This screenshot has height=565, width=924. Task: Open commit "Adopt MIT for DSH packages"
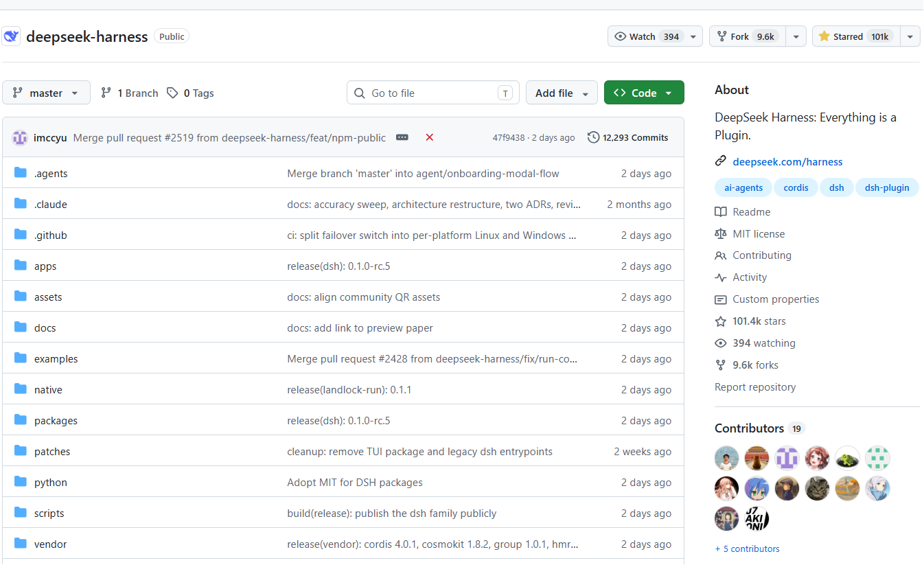[x=355, y=483]
